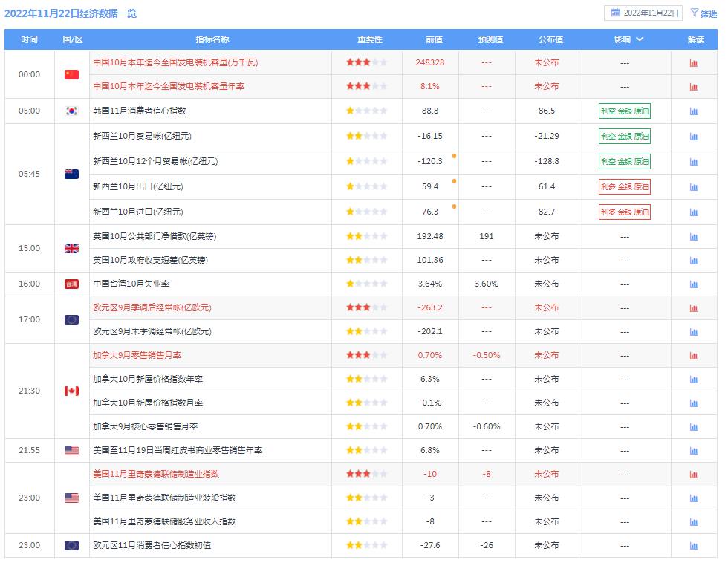This screenshot has height=563, width=728.
Task: Open indicator 美国11月里奇蒙德联储制造业指数
Action: click(x=156, y=474)
